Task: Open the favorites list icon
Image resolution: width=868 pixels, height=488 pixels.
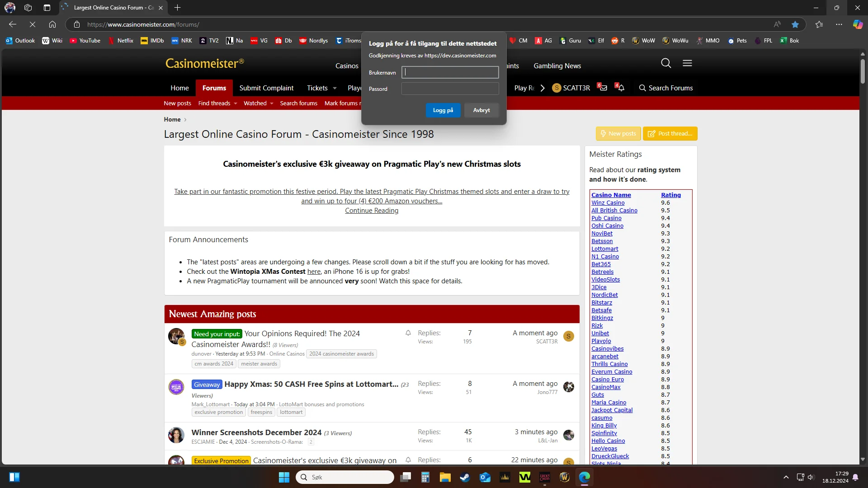Action: (819, 24)
